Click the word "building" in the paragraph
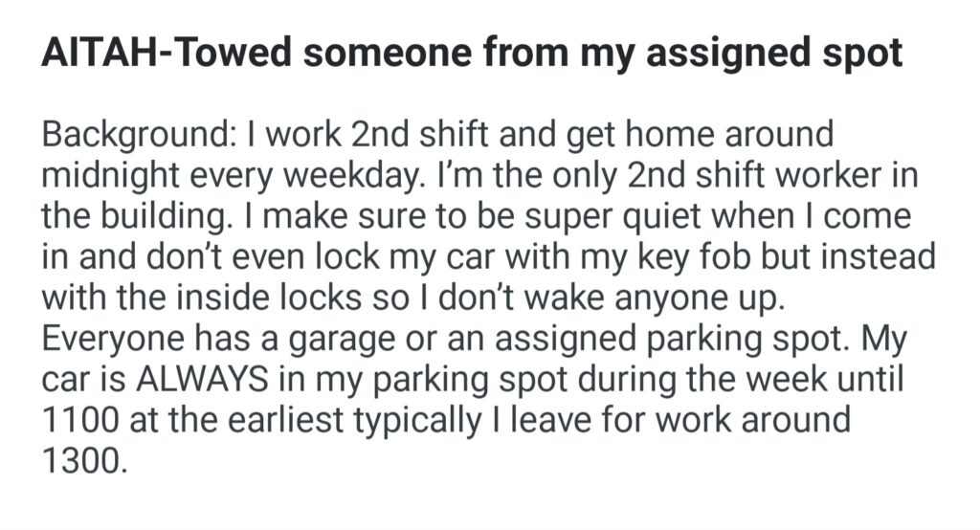The width and height of the screenshot is (980, 530). coord(167,217)
